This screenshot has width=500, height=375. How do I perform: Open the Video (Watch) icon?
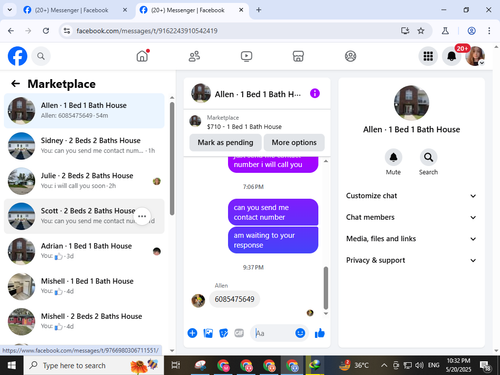click(246, 56)
